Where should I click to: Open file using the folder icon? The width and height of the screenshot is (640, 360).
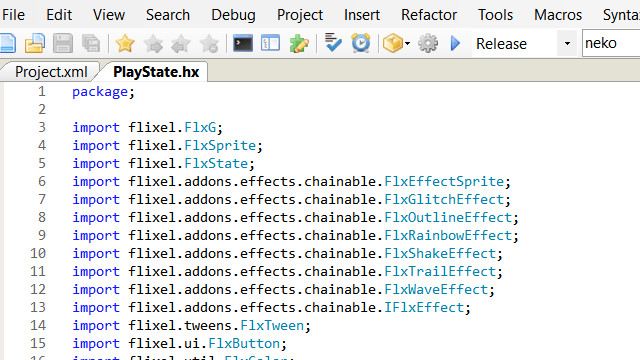pyautogui.click(x=35, y=43)
